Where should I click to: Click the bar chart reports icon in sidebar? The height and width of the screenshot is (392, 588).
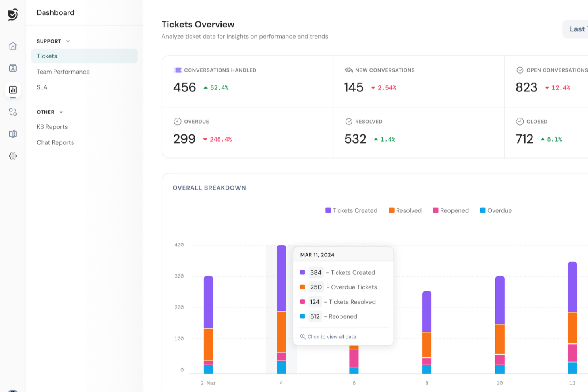coord(13,90)
